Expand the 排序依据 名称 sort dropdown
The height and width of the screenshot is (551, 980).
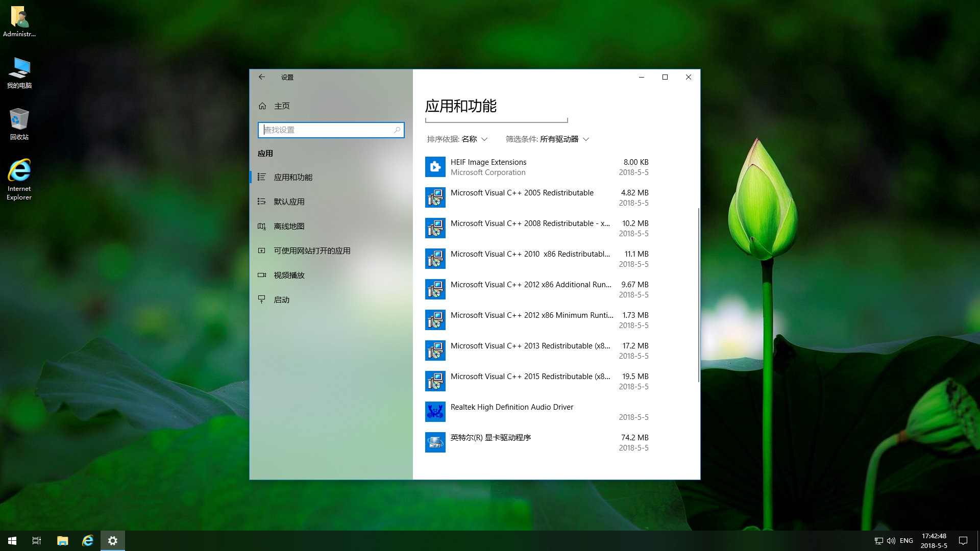point(457,139)
